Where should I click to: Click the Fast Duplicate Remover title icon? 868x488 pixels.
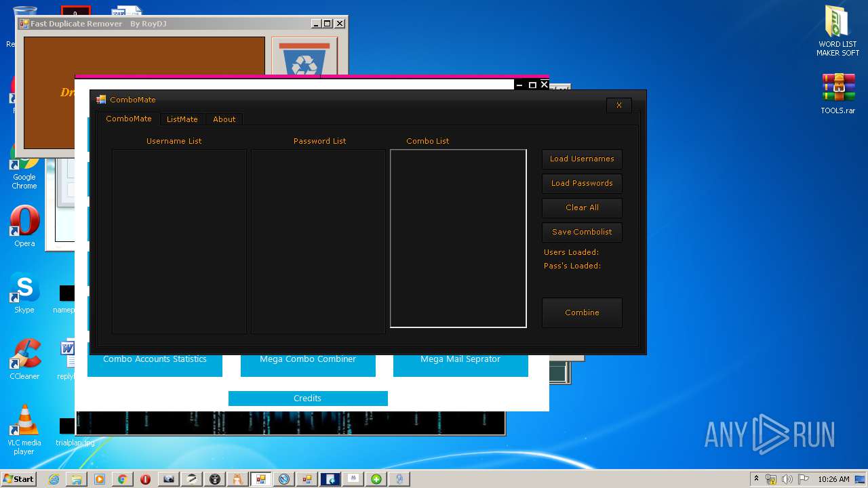[x=24, y=24]
